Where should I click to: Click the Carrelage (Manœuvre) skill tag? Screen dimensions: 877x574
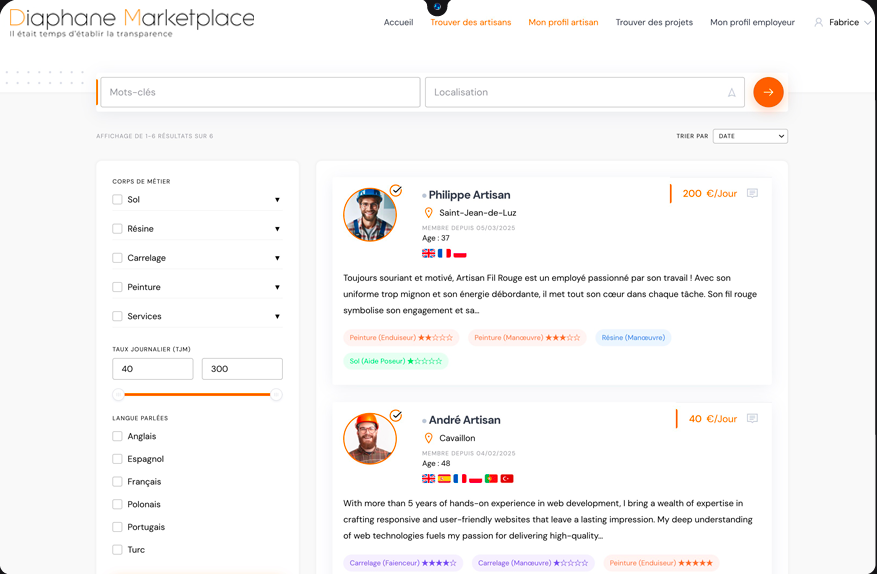(x=533, y=563)
